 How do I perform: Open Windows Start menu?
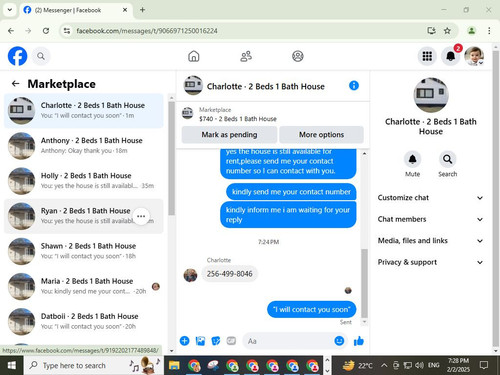(12, 366)
